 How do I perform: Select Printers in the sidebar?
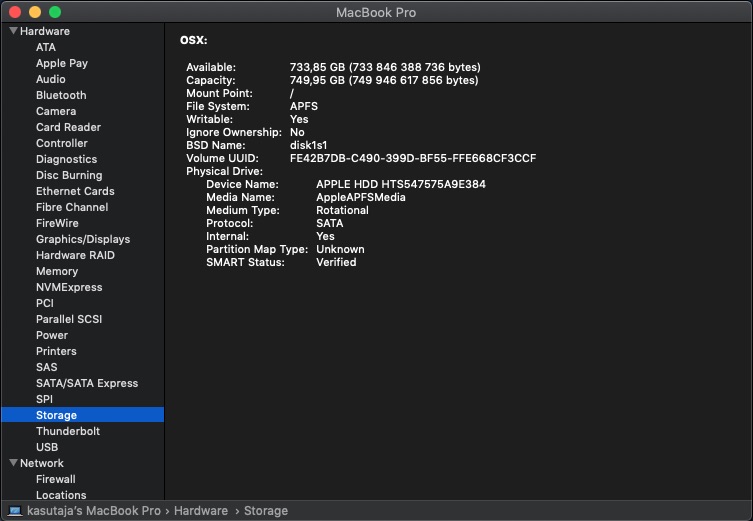[x=56, y=351]
